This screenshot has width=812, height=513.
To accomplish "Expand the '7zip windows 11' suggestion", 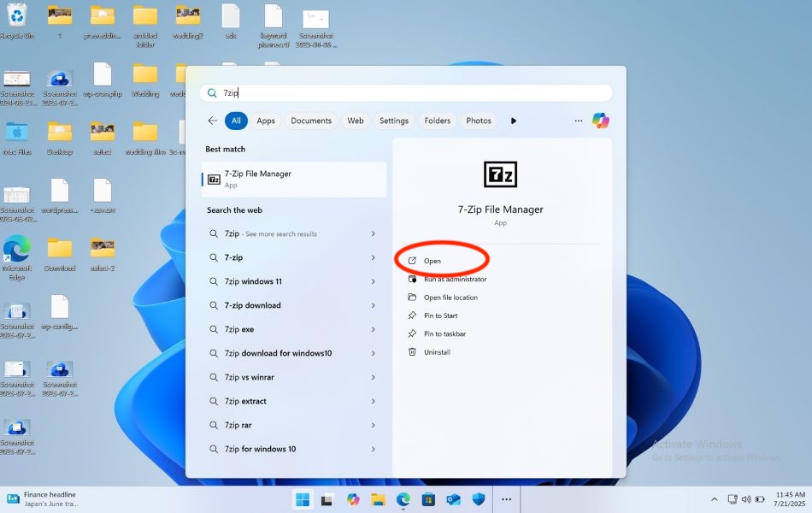I will point(374,281).
